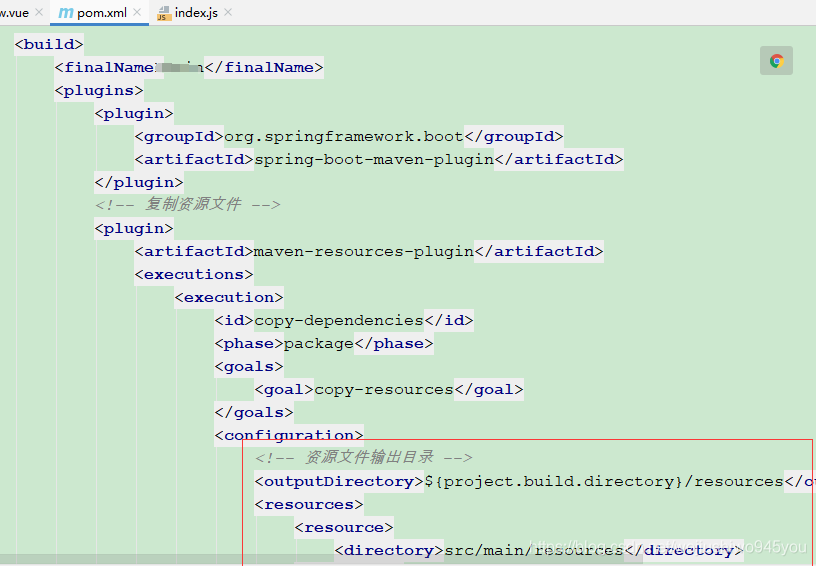Open in Chrome browser icon
This screenshot has width=816, height=566.
(x=776, y=61)
